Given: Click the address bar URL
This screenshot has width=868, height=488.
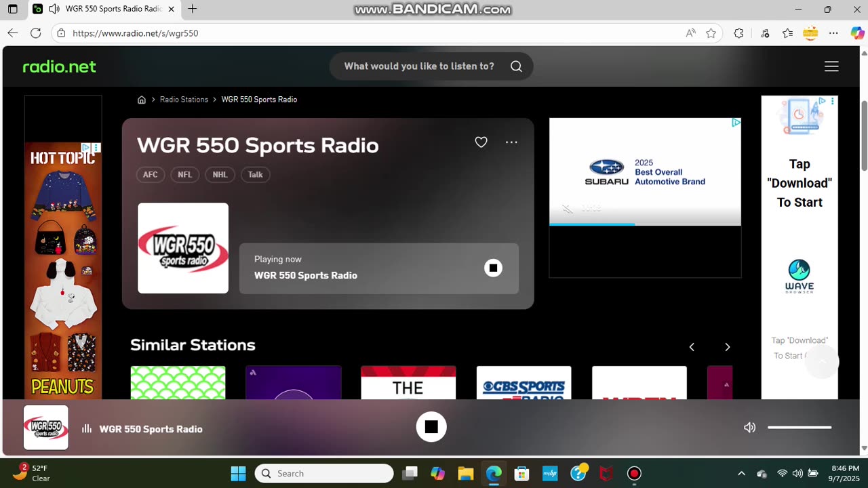Looking at the screenshot, I should [x=136, y=33].
